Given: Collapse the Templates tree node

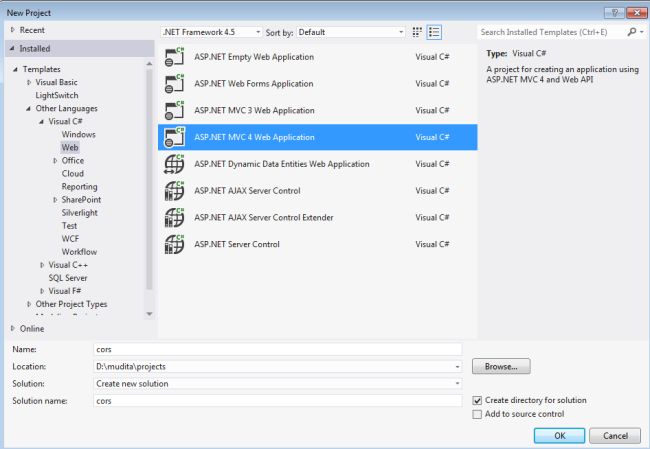Looking at the screenshot, I should click(x=15, y=69).
